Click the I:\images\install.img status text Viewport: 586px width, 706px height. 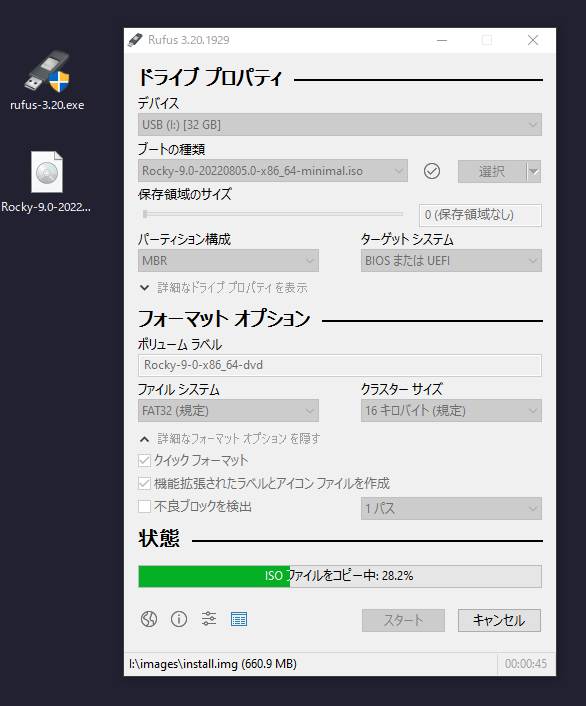tap(213, 664)
